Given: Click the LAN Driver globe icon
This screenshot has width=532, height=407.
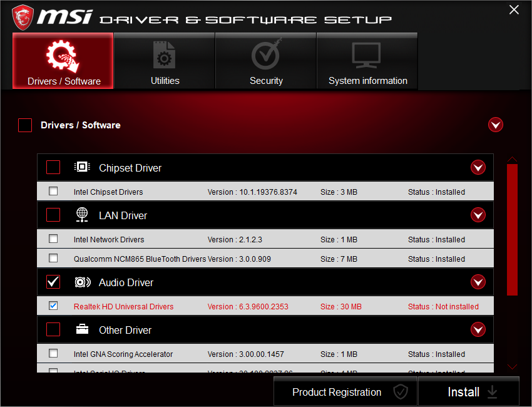Looking at the screenshot, I should point(82,215).
